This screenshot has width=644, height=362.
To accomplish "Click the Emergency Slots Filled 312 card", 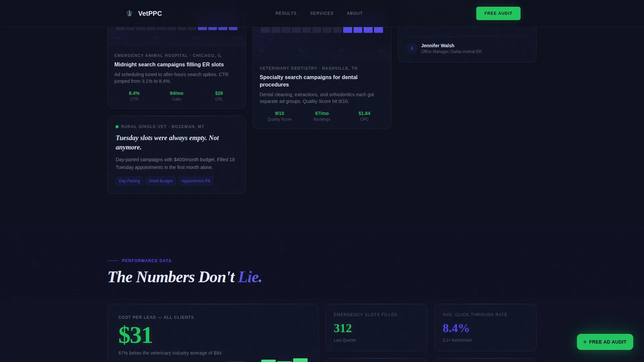I will point(376,327).
